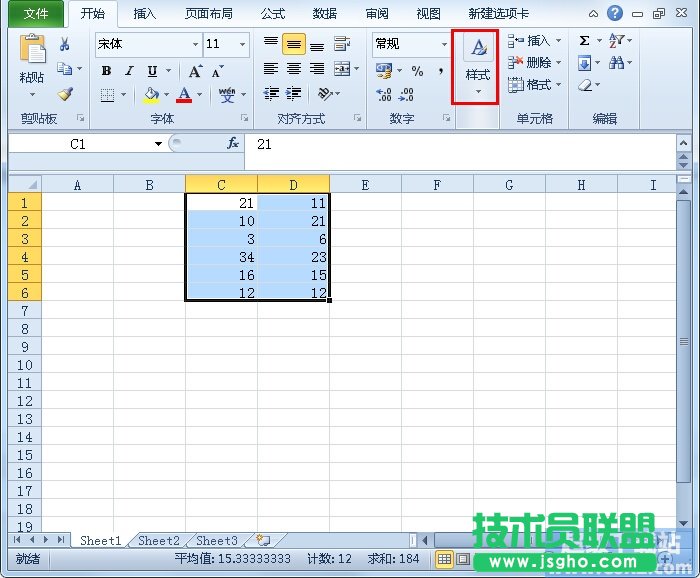The width and height of the screenshot is (700, 578).
Task: Increase indent
Action: coord(293,94)
